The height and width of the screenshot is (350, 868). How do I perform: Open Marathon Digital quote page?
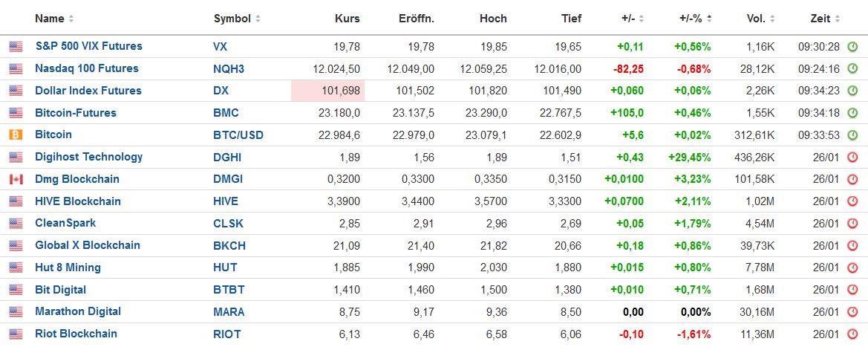click(77, 311)
